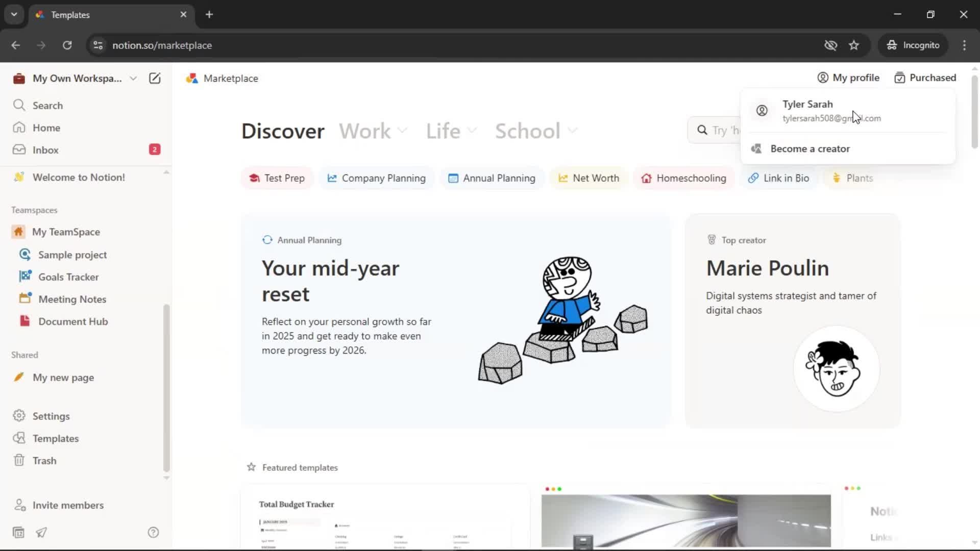Viewport: 980px width, 551px height.
Task: Open My TeamSpace home icon
Action: pyautogui.click(x=18, y=232)
